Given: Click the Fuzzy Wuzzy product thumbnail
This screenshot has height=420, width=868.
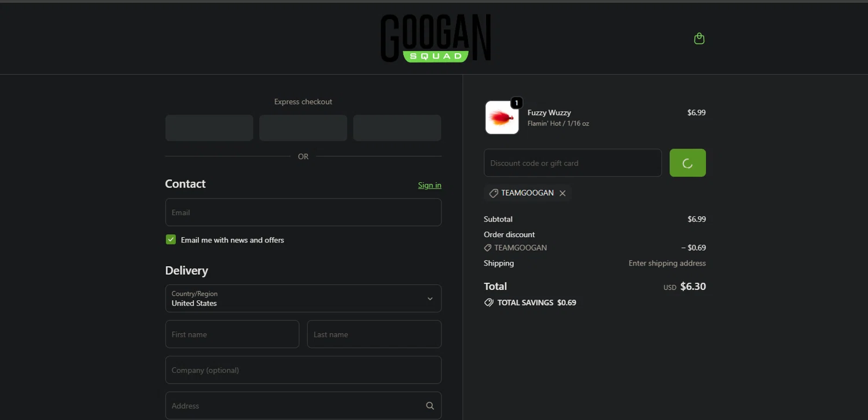Looking at the screenshot, I should click(x=502, y=117).
